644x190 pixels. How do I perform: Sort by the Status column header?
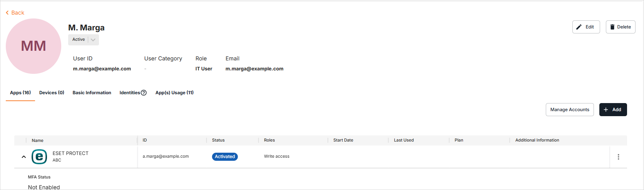pyautogui.click(x=218, y=140)
